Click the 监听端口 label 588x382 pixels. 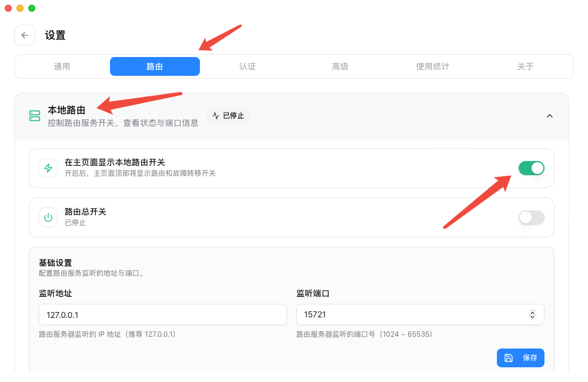point(313,293)
